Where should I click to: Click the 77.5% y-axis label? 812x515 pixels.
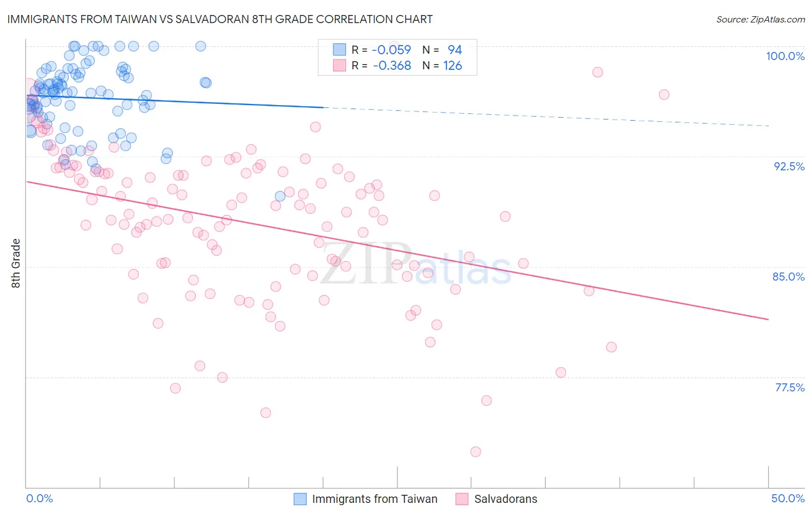click(789, 387)
